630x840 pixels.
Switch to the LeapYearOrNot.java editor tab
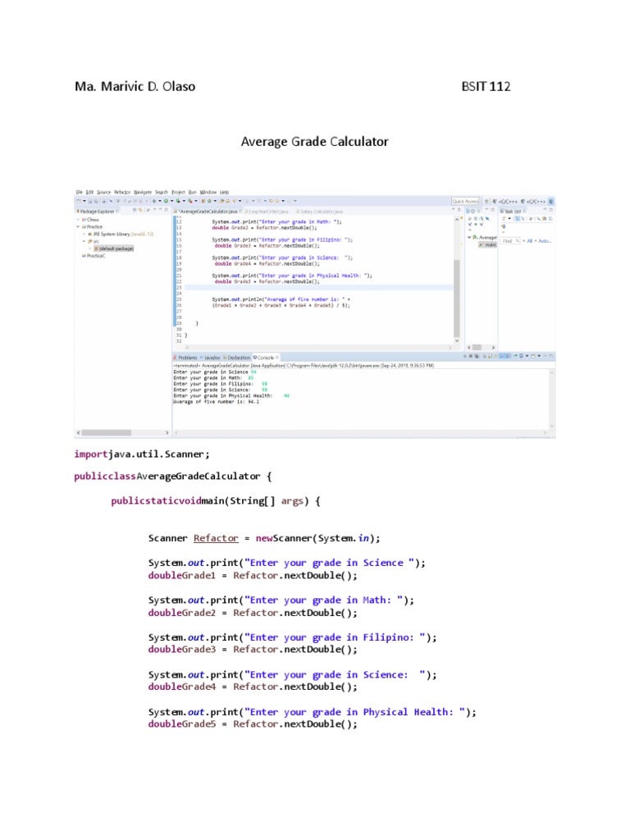click(267, 212)
